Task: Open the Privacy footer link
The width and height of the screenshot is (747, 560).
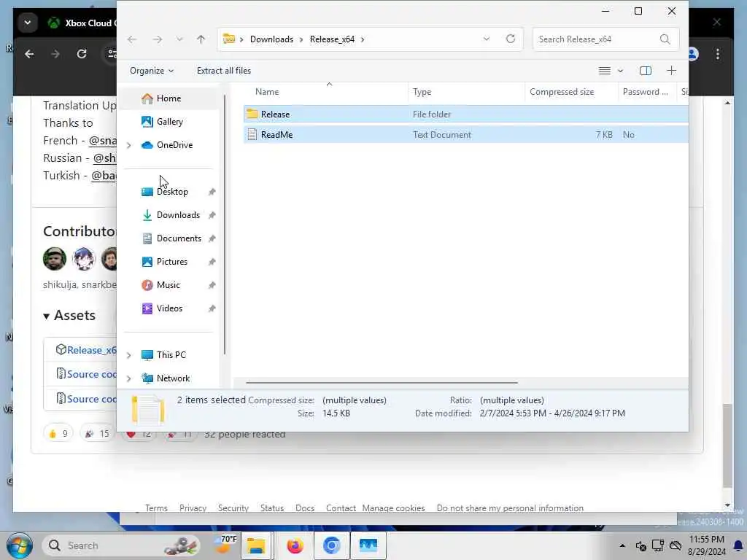Action: [x=193, y=508]
